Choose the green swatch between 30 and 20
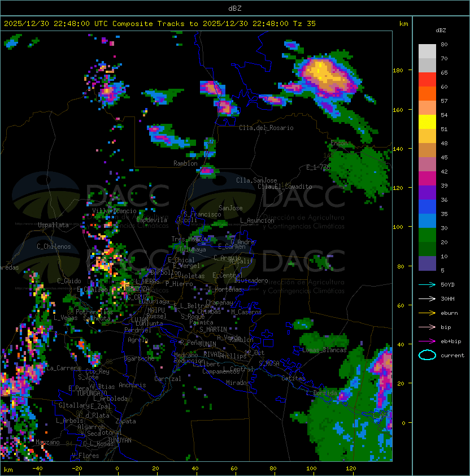Image resolution: width=470 pixels, height=476 pixels. (427, 235)
